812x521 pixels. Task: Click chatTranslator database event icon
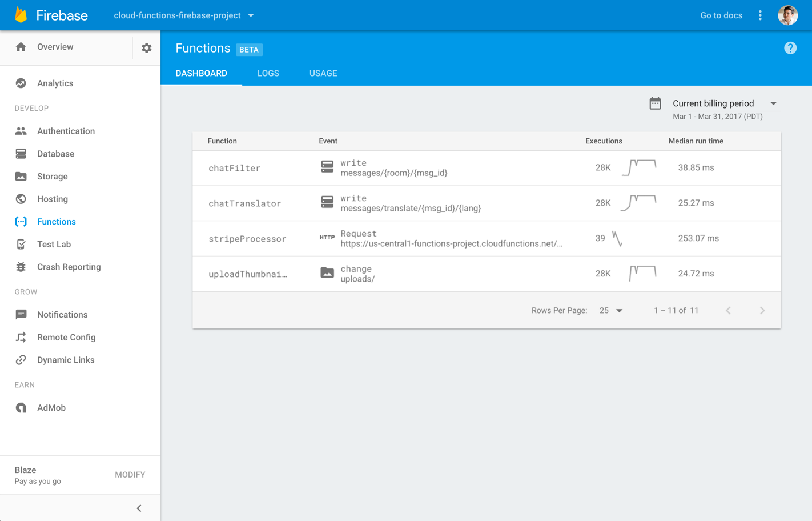[x=327, y=202]
